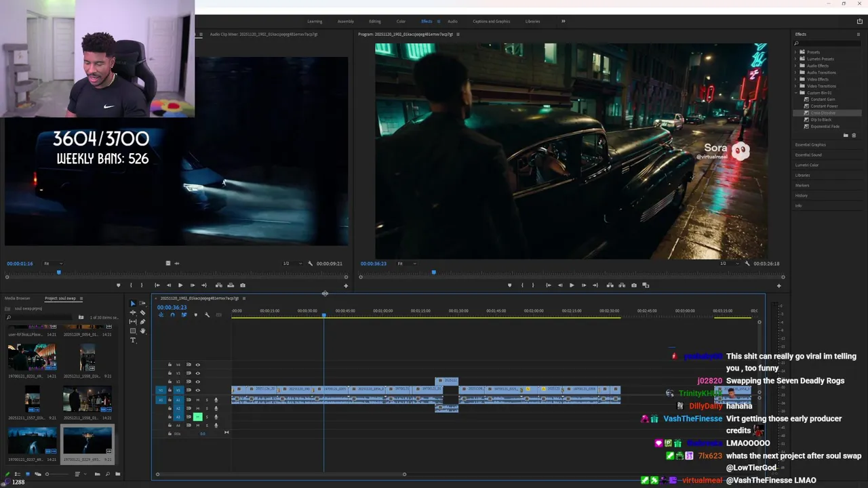The height and width of the screenshot is (488, 868).
Task: Switch to the Color workspace
Action: tap(401, 21)
